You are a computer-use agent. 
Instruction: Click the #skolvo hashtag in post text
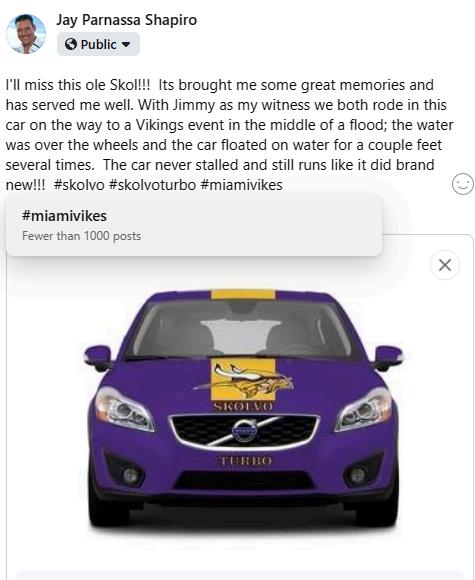(x=79, y=185)
